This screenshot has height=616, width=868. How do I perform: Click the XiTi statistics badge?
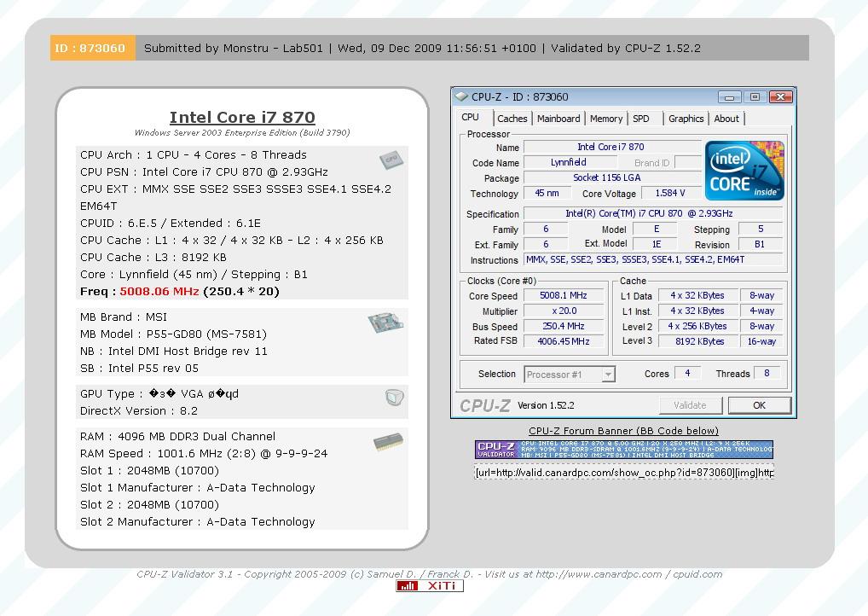pos(430,586)
